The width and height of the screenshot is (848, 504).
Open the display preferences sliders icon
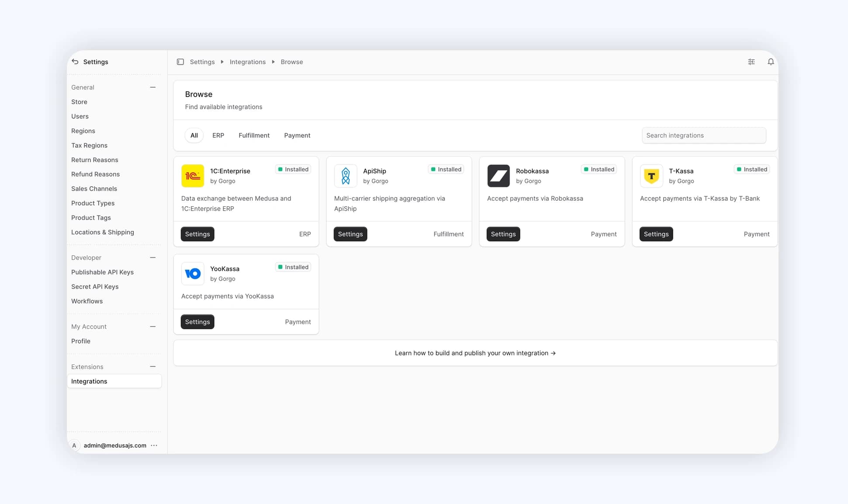click(751, 62)
